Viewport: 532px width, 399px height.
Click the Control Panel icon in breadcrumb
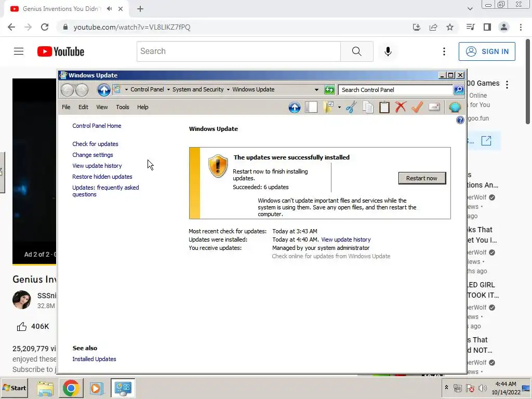(117, 89)
